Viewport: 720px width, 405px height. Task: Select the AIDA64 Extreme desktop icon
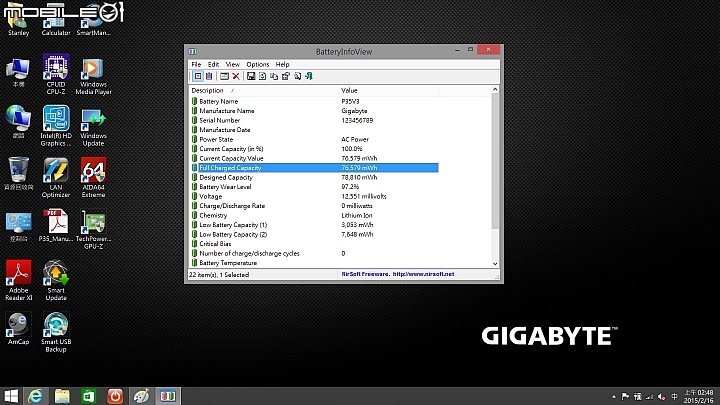93,177
